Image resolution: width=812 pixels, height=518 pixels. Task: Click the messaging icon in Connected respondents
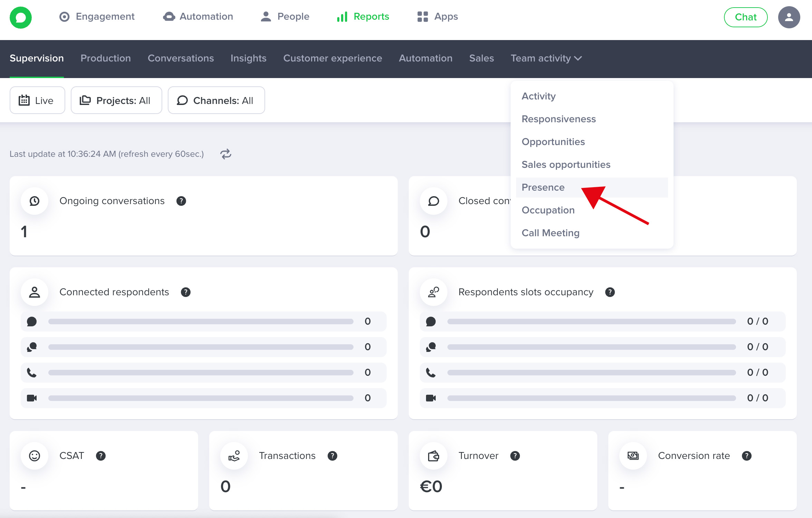32,347
